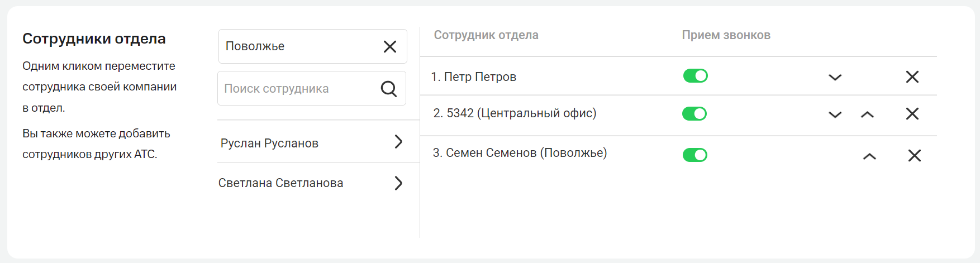The image size is (980, 263).
Task: Remove Петр Петров from the department
Action: pyautogui.click(x=912, y=77)
